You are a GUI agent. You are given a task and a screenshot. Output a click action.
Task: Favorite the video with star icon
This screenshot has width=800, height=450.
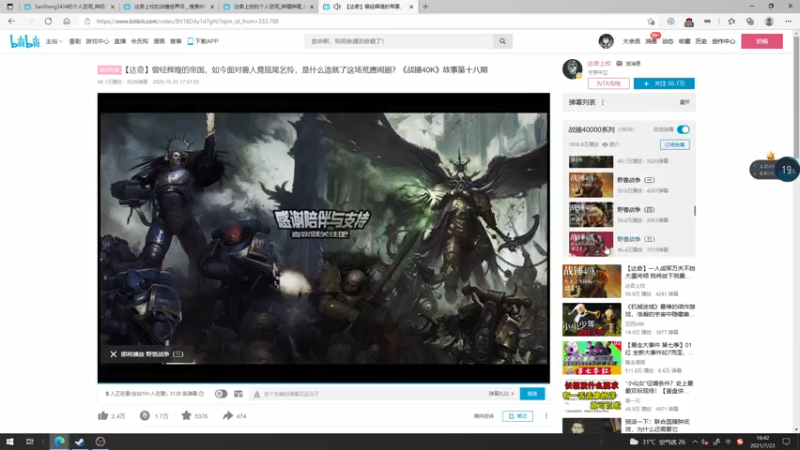[x=186, y=416]
